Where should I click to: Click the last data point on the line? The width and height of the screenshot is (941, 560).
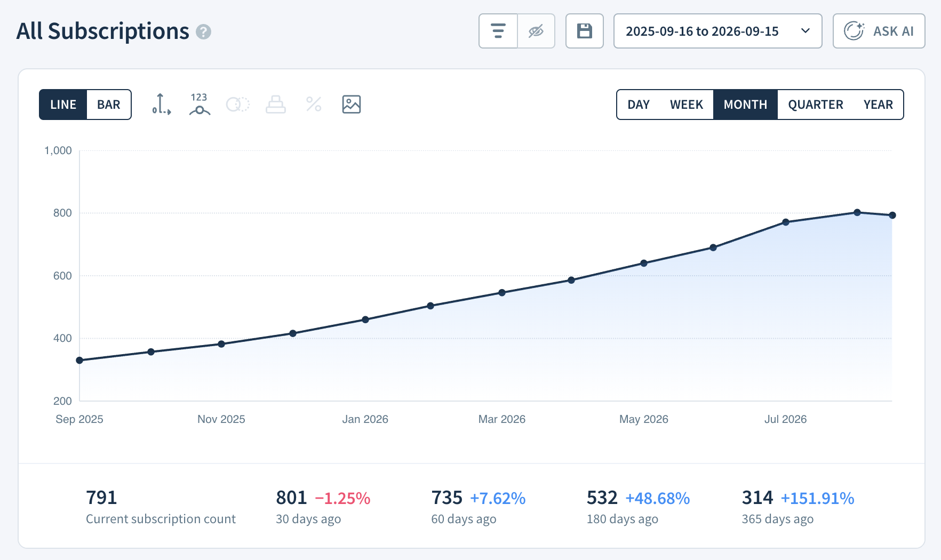tap(892, 215)
